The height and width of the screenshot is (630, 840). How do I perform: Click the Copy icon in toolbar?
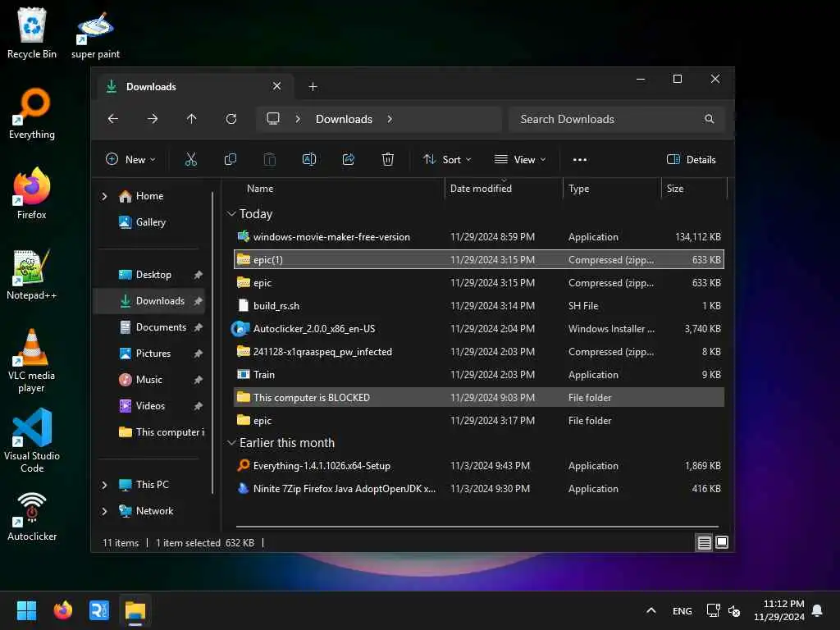tap(231, 159)
